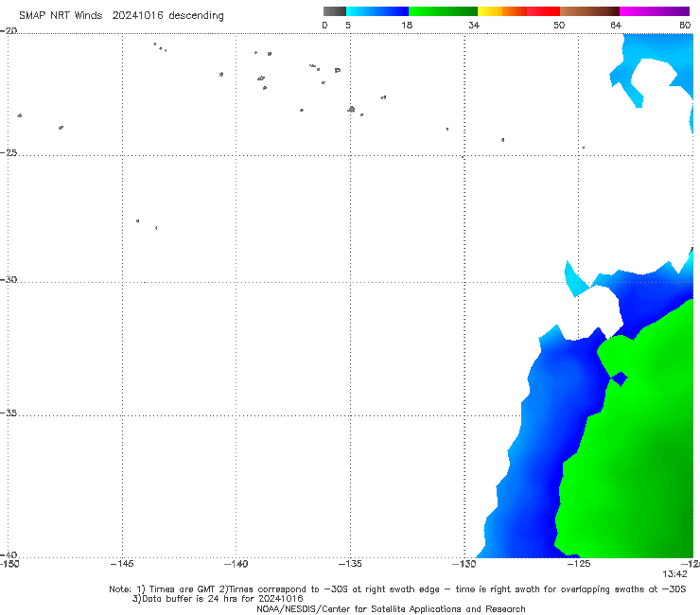
Task: Select the gray segment of the colorbar
Action: coord(334,11)
